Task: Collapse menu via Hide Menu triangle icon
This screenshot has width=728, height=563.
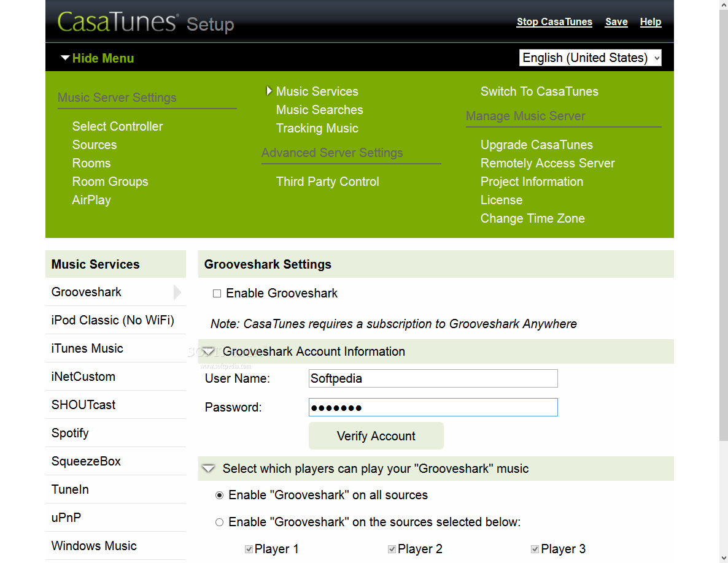Action: click(65, 58)
